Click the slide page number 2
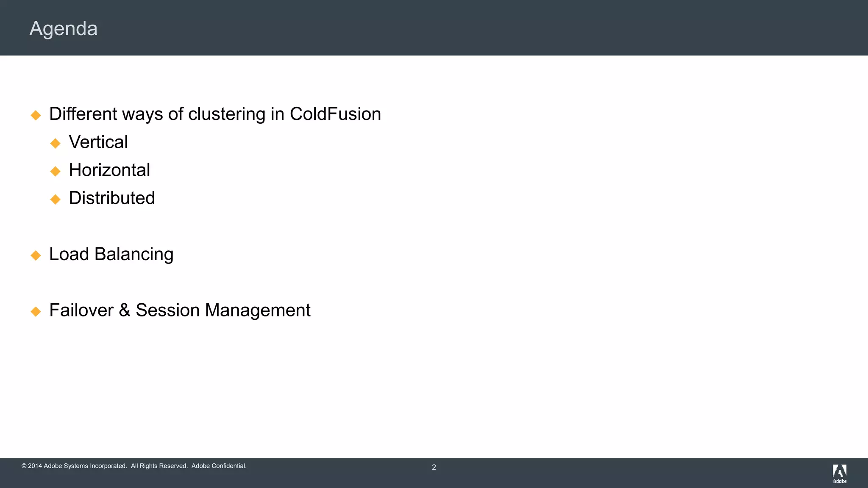This screenshot has height=488, width=868. tap(434, 467)
